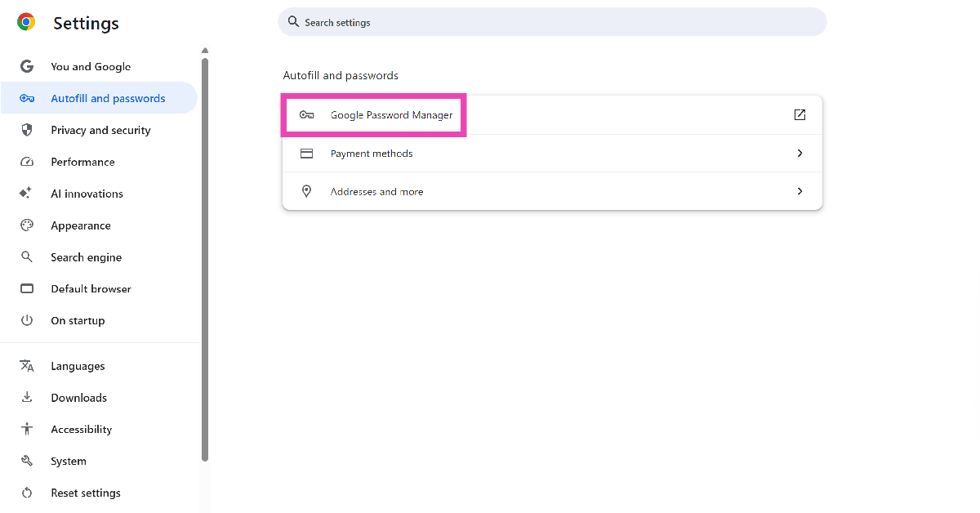Click the shield icon for Privacy and security
Image resolution: width=980 pixels, height=513 pixels.
click(x=27, y=130)
